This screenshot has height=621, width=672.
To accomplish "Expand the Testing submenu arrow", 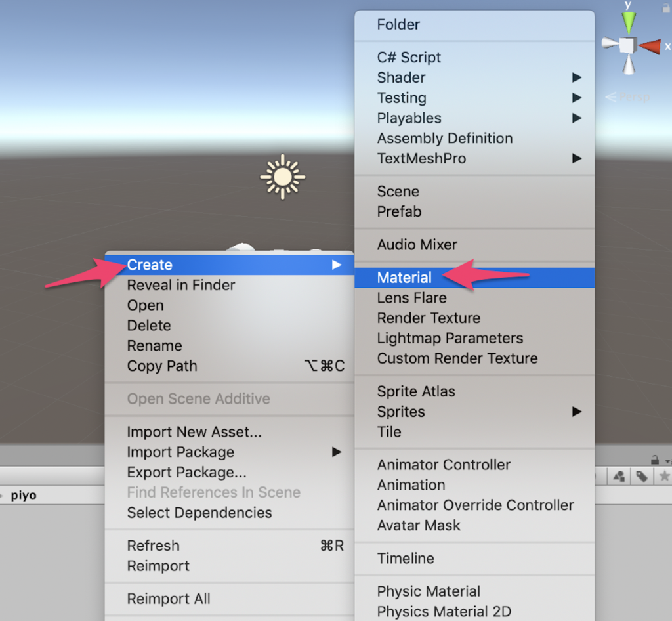I will [577, 98].
